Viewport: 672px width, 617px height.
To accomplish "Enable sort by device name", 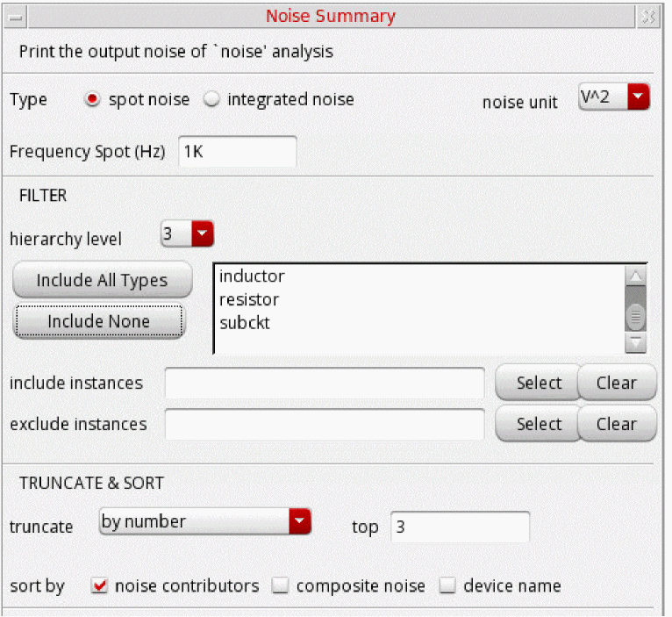I will click(x=447, y=586).
